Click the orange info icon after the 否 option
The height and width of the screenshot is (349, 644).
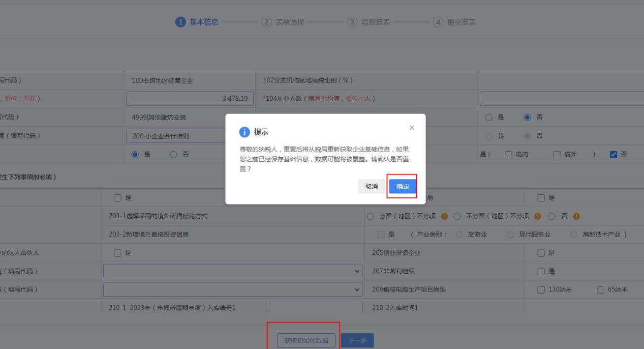(576, 216)
